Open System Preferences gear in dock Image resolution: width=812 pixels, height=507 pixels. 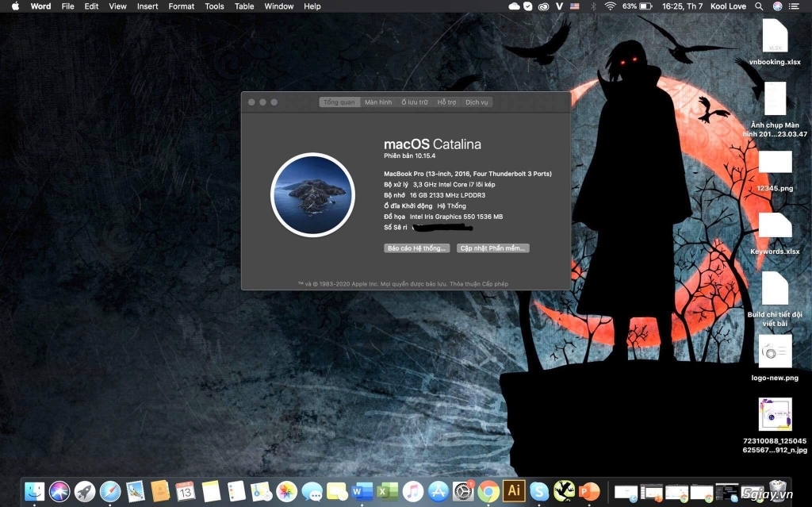(x=463, y=491)
